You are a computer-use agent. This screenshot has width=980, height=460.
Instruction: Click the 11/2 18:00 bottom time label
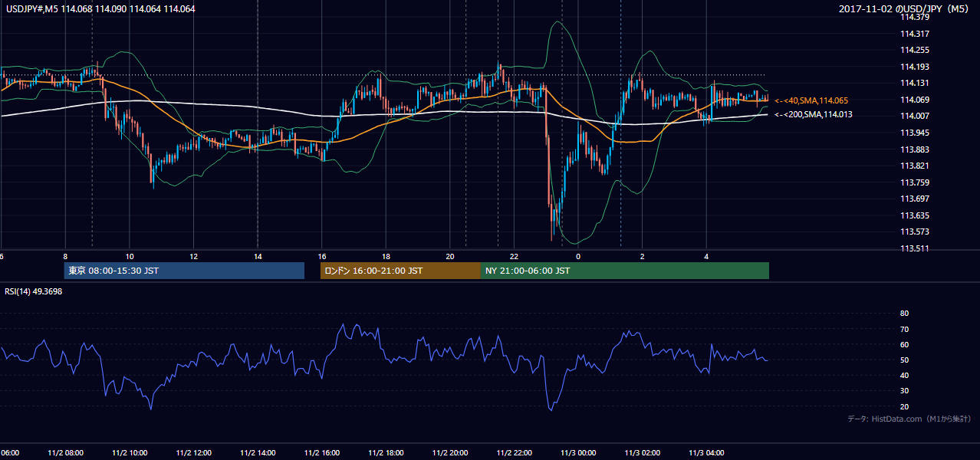[386, 453]
